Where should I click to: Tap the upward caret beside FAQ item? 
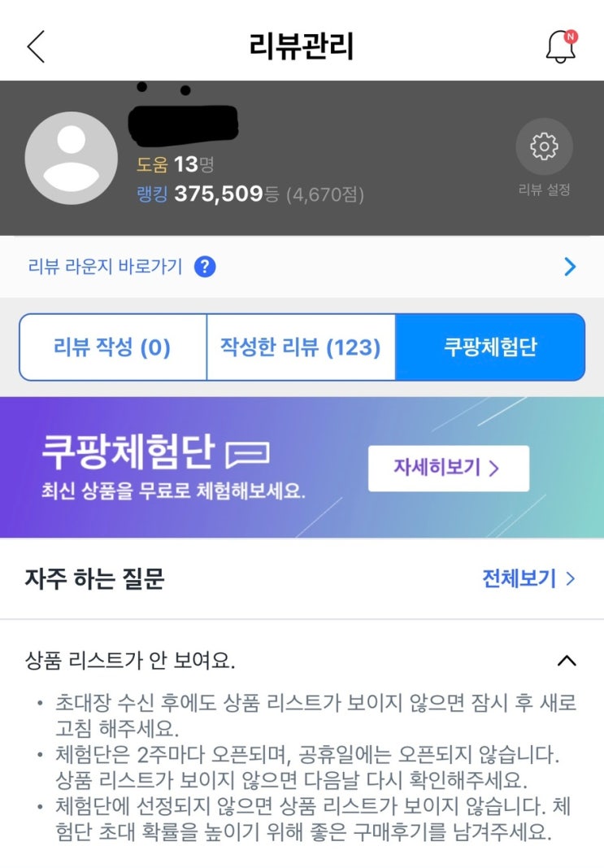click(567, 661)
